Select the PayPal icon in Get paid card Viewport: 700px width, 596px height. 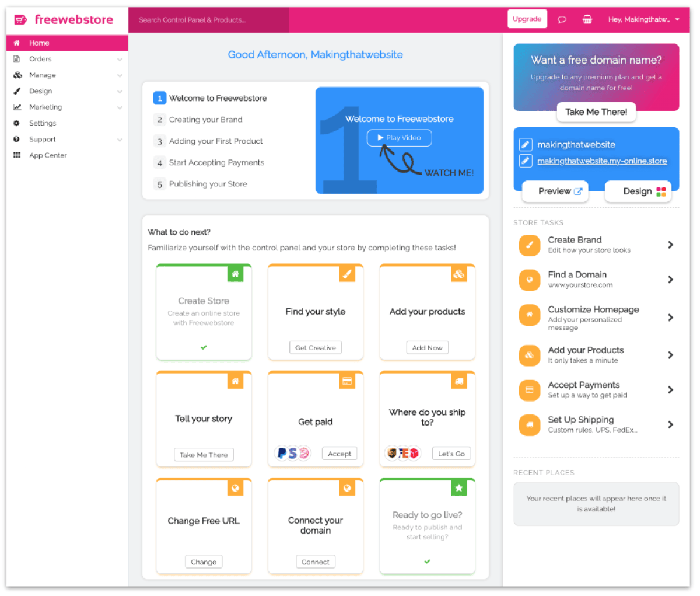[x=282, y=454]
